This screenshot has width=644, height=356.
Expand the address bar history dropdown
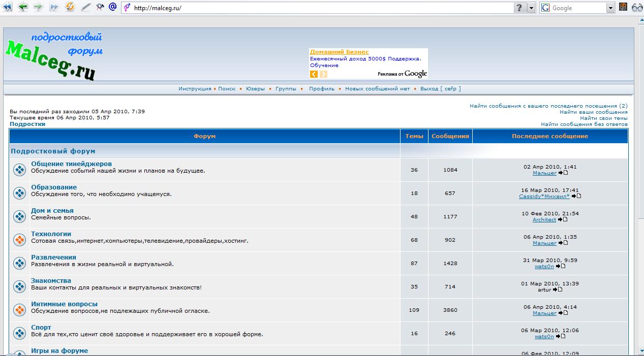tap(531, 8)
